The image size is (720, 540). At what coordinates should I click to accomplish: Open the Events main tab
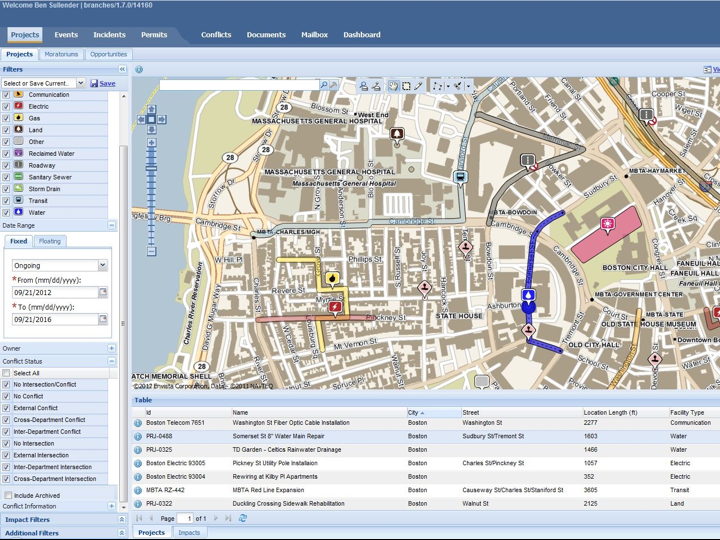[x=66, y=35]
